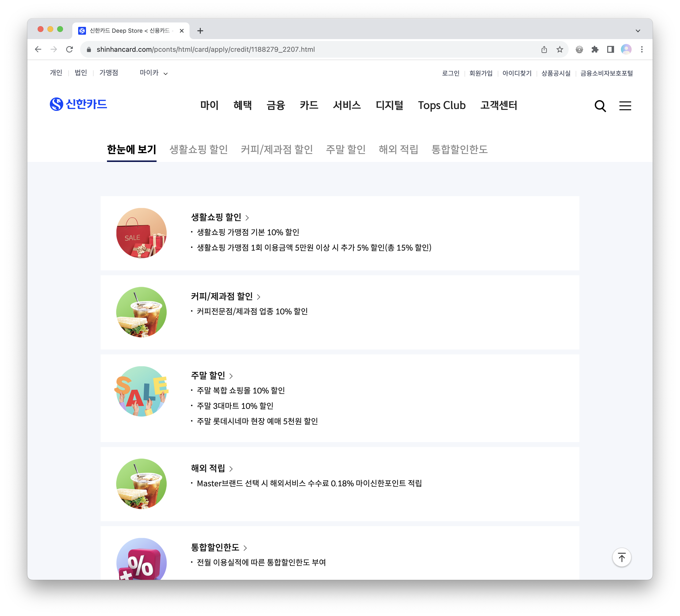Click the 로그인 link
The width and height of the screenshot is (680, 616).
coord(450,73)
